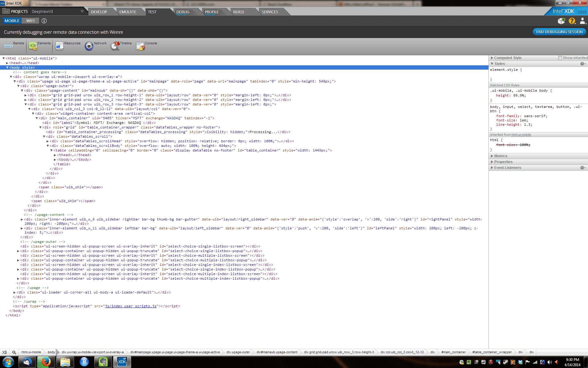Open the Event Listeners gear menu
Image resolution: width=588 pixels, height=368 pixels.
[583, 168]
